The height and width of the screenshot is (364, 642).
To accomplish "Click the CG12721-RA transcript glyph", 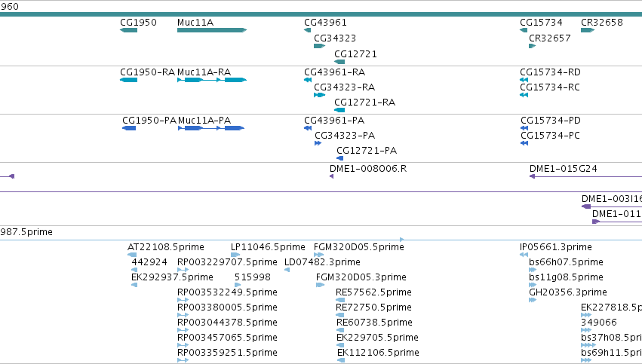I will pos(339,110).
